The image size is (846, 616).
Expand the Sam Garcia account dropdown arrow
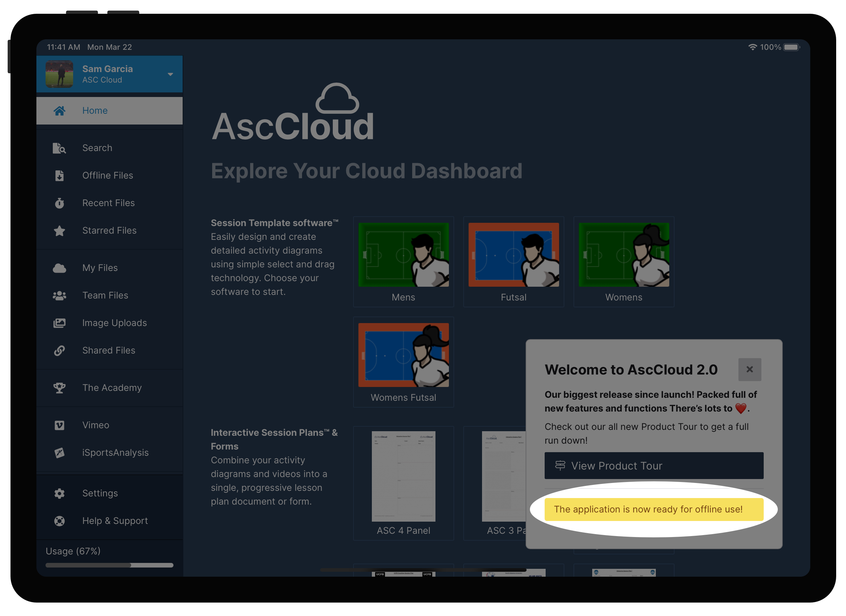point(170,74)
